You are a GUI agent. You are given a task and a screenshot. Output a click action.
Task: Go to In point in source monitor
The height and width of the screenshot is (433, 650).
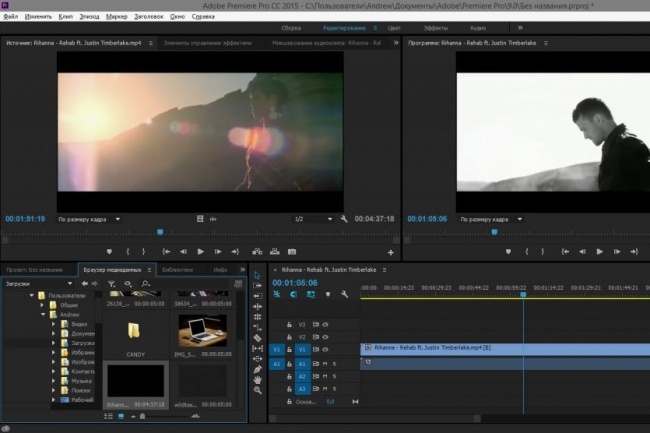point(166,252)
